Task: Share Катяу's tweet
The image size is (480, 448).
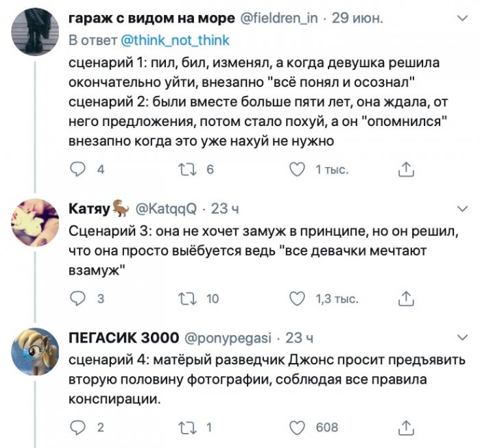Action: [x=405, y=298]
